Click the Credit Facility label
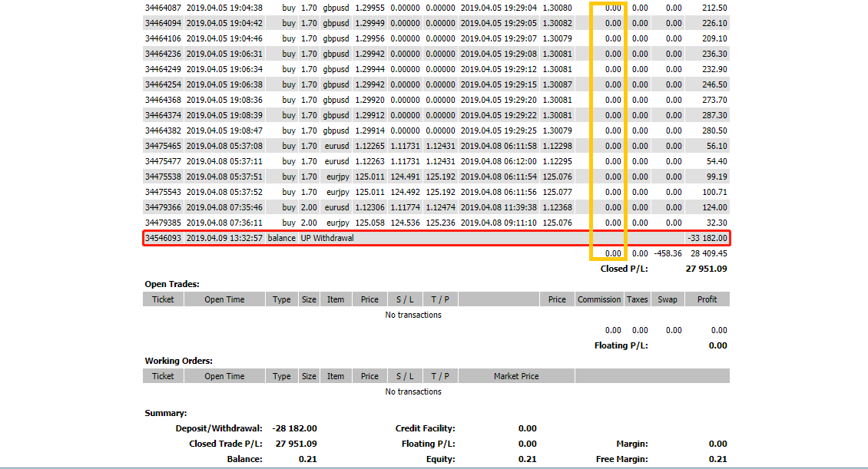The width and height of the screenshot is (868, 469). click(x=425, y=428)
